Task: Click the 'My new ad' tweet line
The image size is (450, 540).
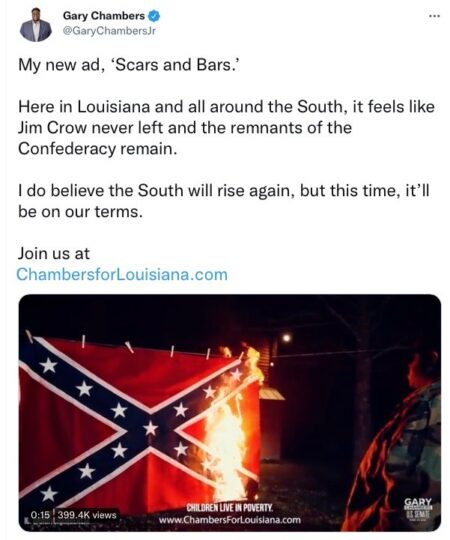Action: click(128, 65)
